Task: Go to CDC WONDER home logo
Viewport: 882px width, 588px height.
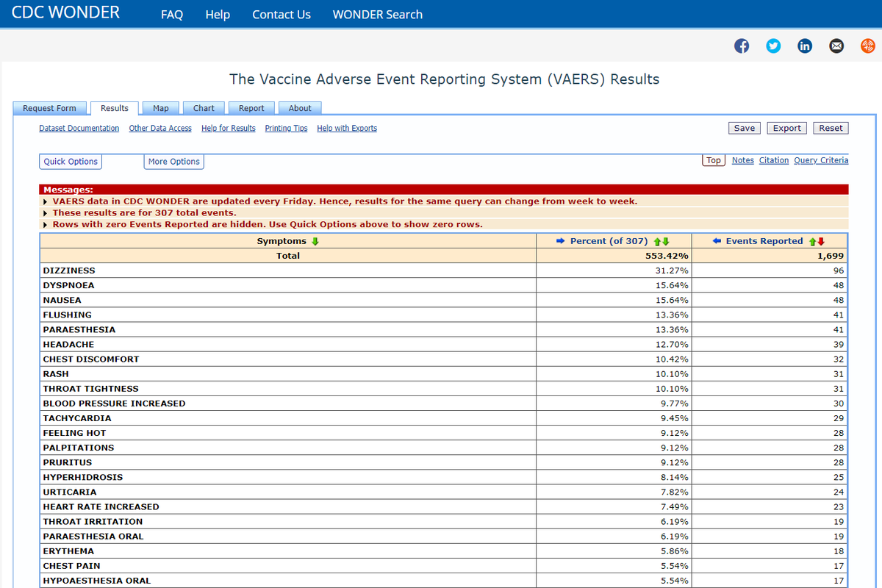Action: coord(66,13)
